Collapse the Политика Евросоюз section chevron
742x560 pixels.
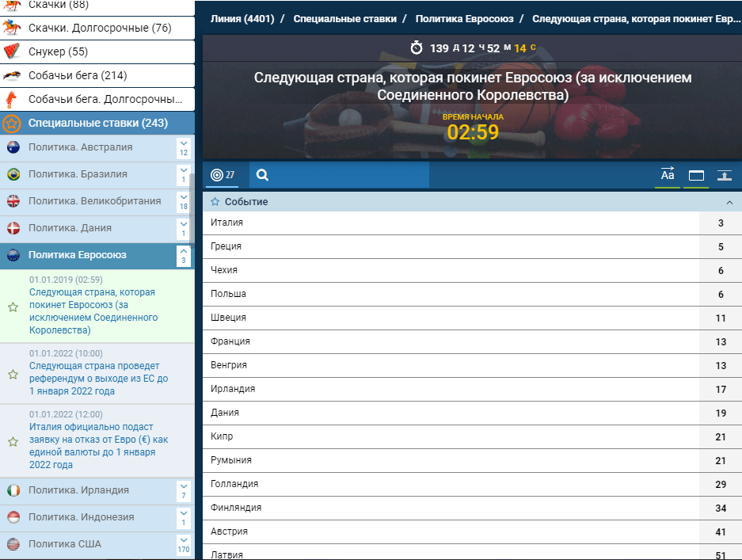click(184, 256)
